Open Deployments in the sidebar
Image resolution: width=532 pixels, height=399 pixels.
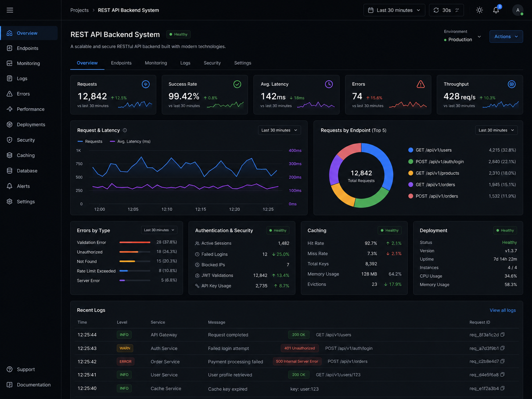click(31, 125)
